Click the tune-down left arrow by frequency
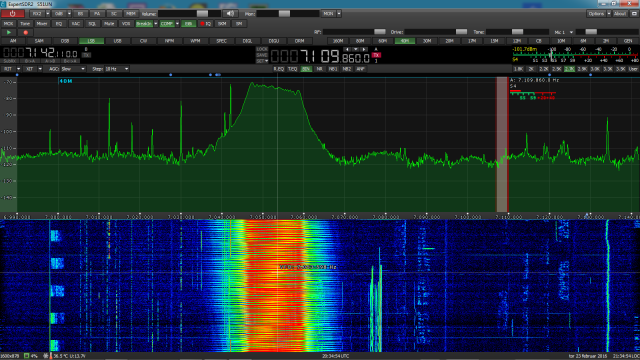 (x=347, y=49)
